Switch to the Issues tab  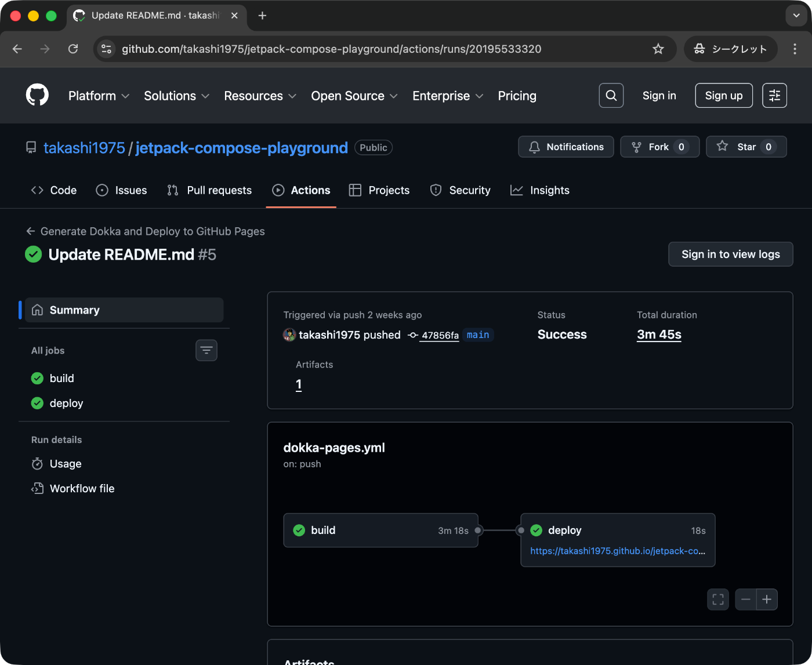121,190
